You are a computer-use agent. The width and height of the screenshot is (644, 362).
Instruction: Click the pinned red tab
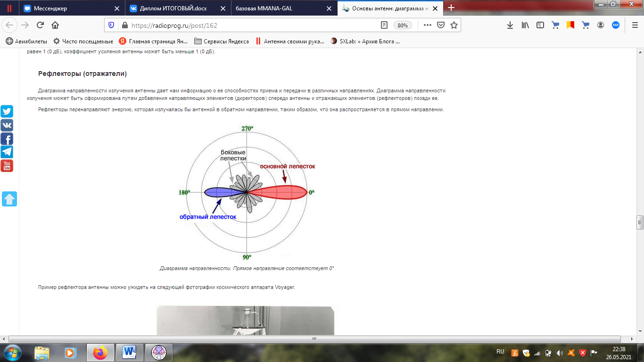[x=9, y=8]
